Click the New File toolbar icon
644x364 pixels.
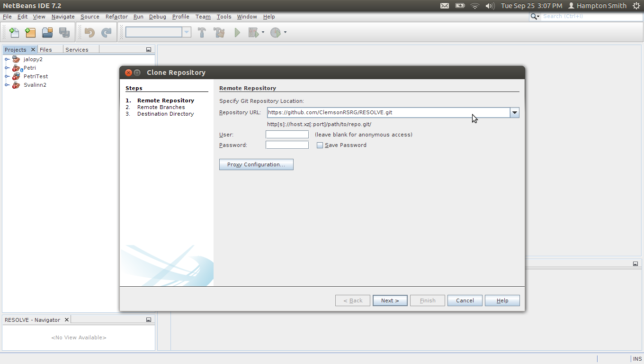point(14,33)
